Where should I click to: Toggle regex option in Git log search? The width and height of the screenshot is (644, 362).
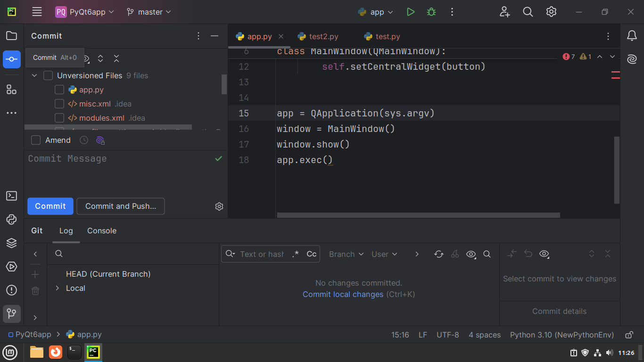(296, 254)
